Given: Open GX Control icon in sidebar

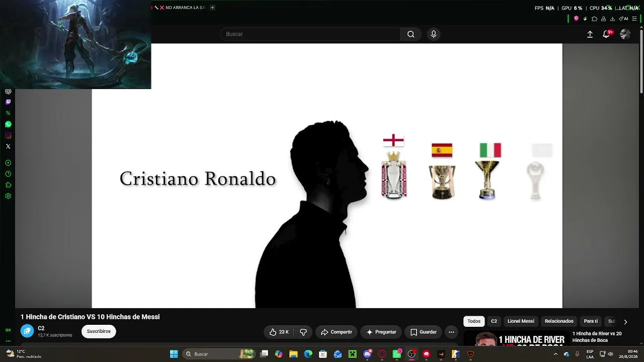Looking at the screenshot, I should [x=8, y=330].
